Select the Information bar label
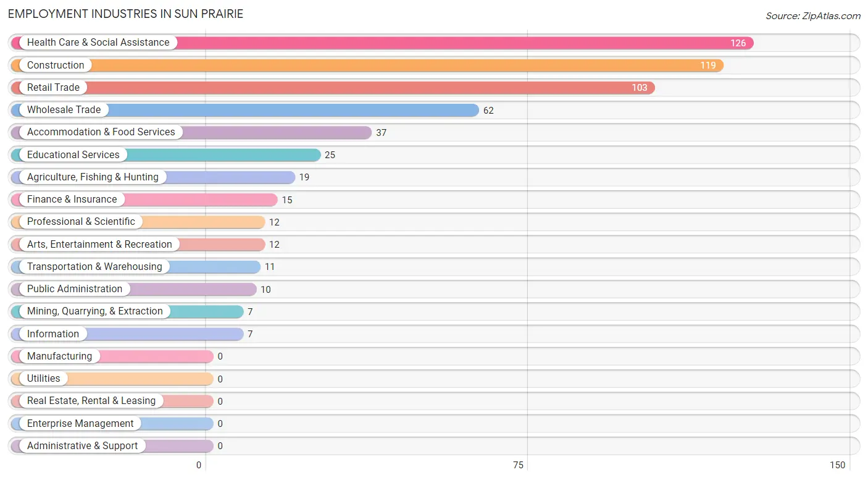 coord(53,334)
